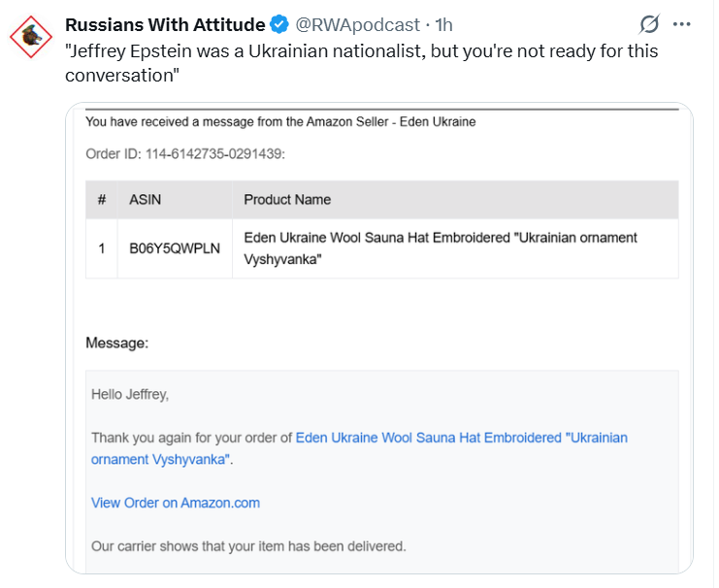Open the Russians With Attitude display name
719x588 pixels.
point(165,24)
